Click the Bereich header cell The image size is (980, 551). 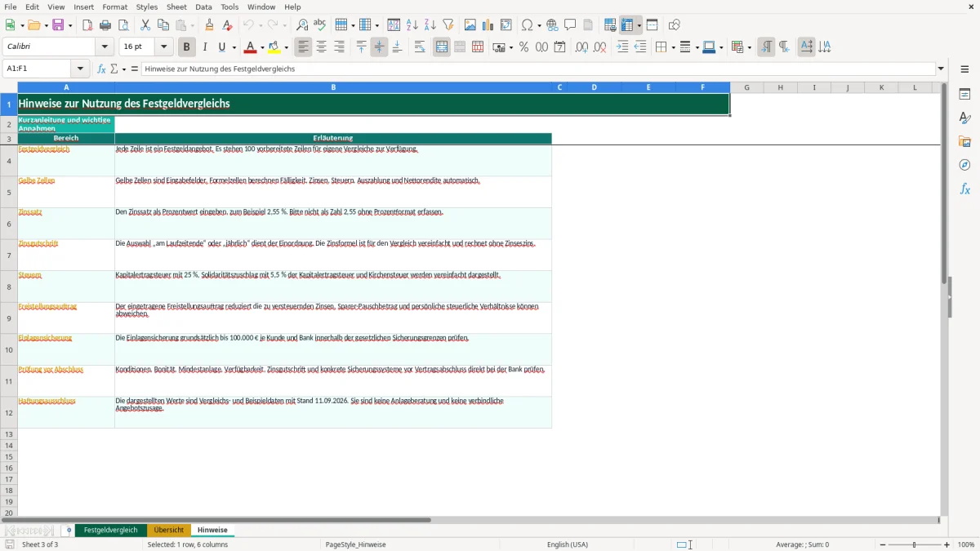pos(66,139)
